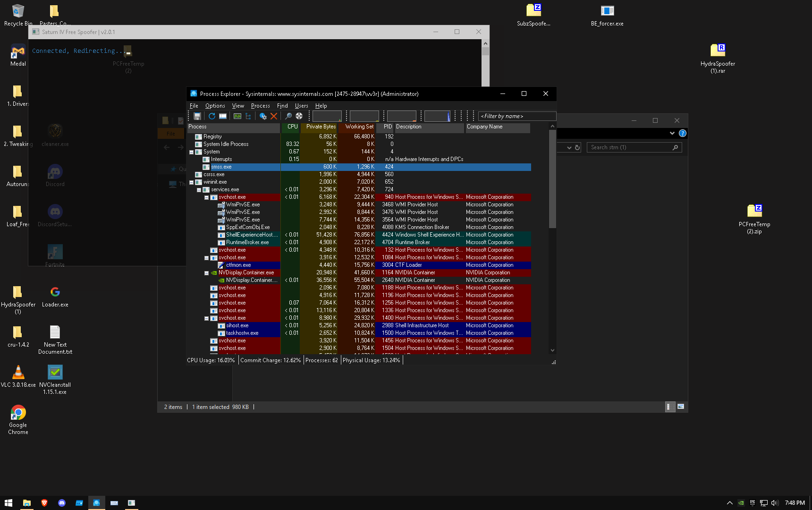Image resolution: width=812 pixels, height=510 pixels.
Task: Collapse the svchost.exe PID 940 node
Action: pyautogui.click(x=206, y=197)
